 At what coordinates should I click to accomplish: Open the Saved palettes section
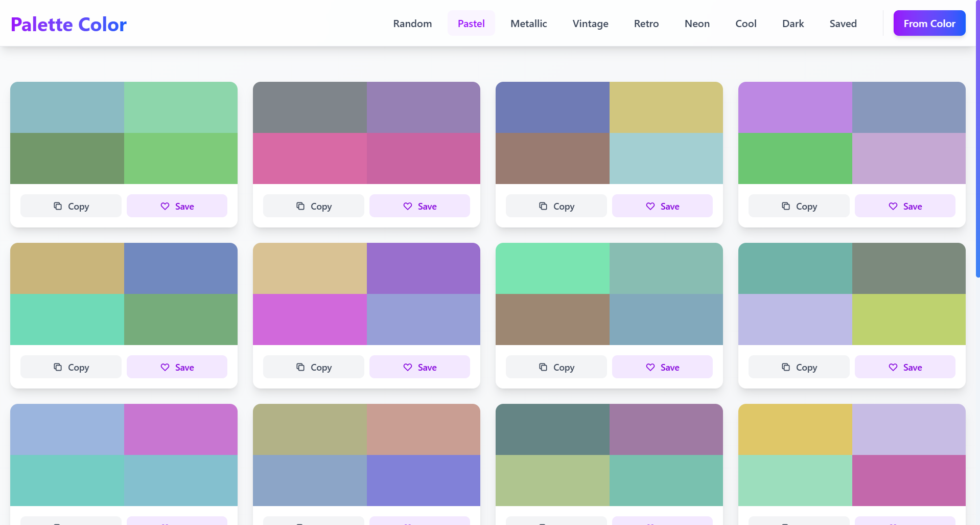tap(843, 23)
